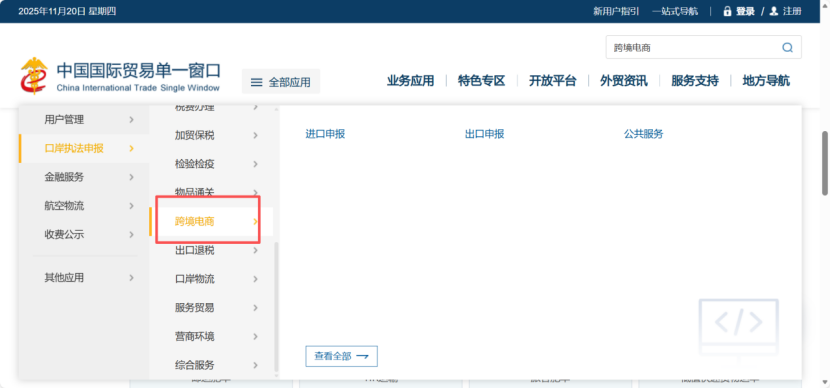The image size is (830, 388).
Task: Expand the 口岸物流 chevron
Action: [255, 279]
